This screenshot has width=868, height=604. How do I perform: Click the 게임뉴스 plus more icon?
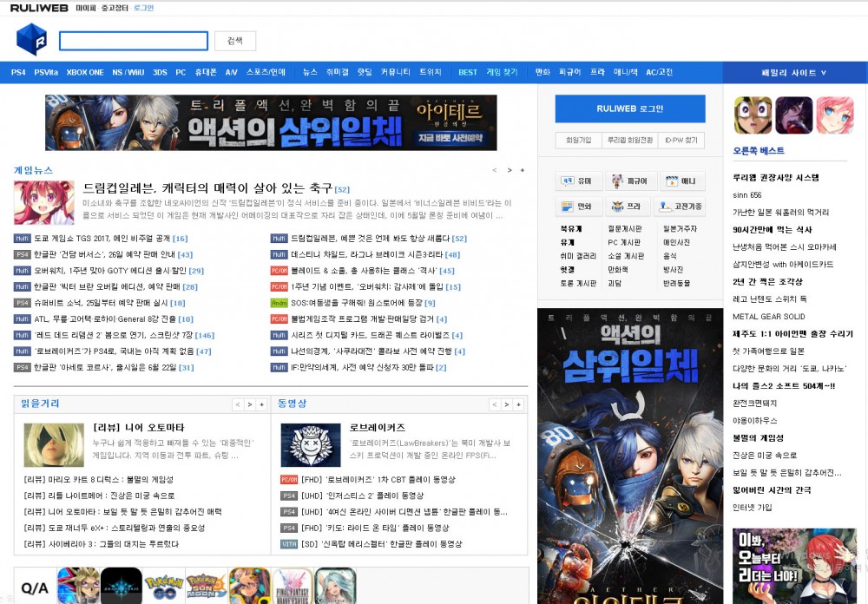point(523,170)
